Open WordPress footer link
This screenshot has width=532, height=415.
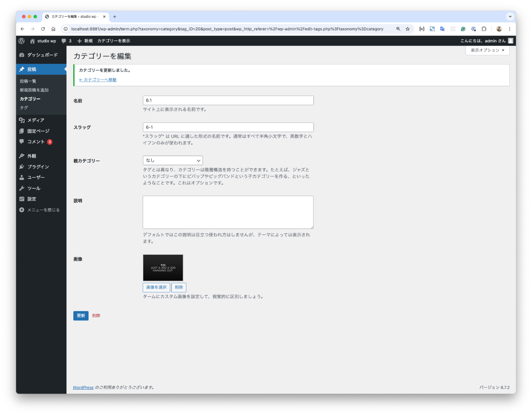pos(83,388)
